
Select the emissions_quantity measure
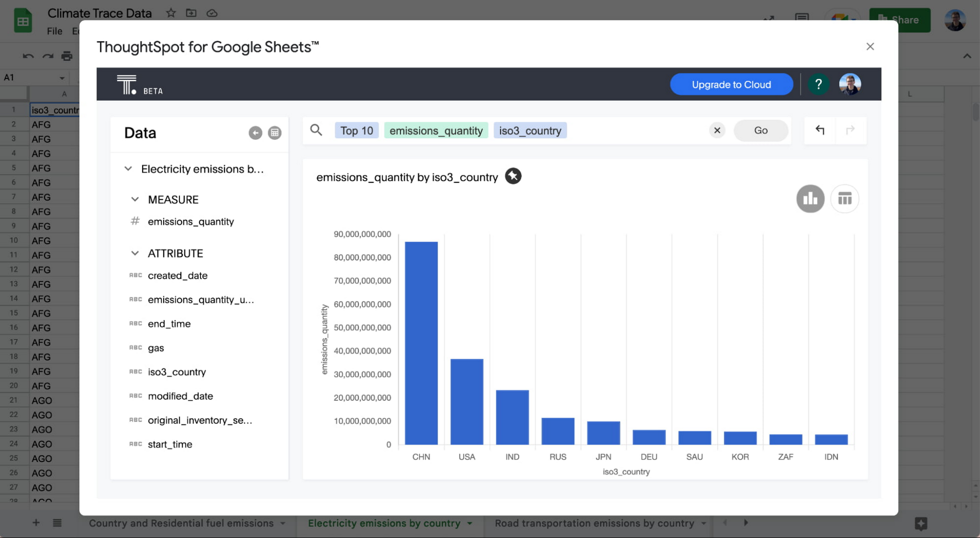pyautogui.click(x=191, y=221)
